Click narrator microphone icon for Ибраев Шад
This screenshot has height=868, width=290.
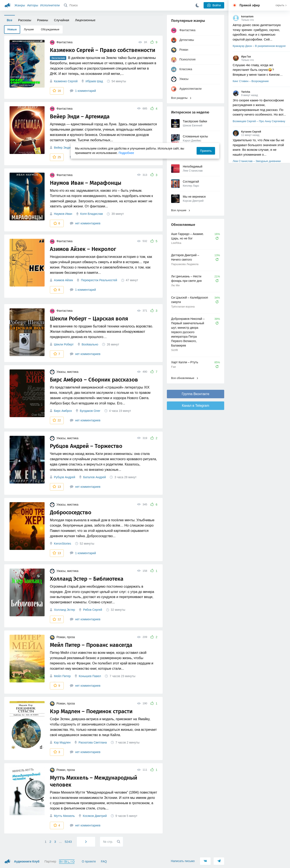pyautogui.click(x=83, y=81)
